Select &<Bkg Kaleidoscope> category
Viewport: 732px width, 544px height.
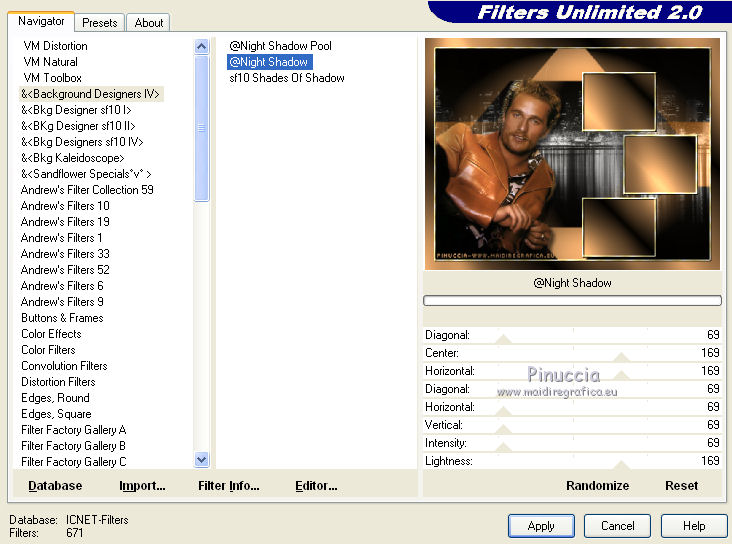[x=73, y=158]
